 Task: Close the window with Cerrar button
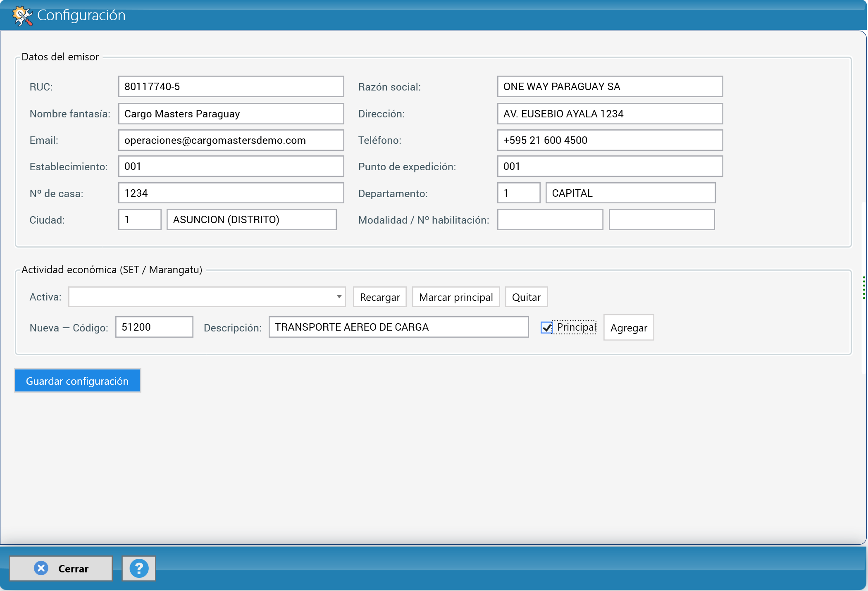coord(61,569)
